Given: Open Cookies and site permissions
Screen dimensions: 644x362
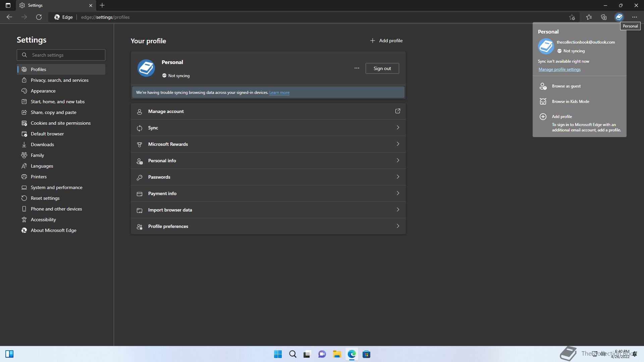Looking at the screenshot, I should click(61, 123).
